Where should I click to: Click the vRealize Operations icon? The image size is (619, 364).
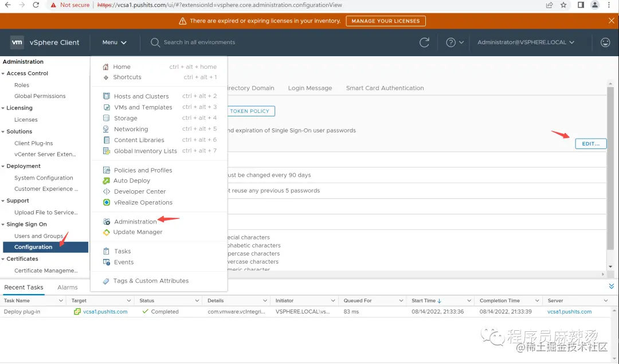[x=106, y=202]
